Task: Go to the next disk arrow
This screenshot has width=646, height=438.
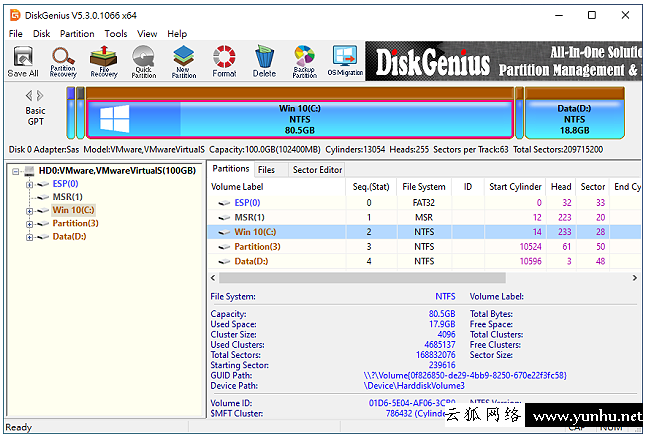Action: click(40, 96)
